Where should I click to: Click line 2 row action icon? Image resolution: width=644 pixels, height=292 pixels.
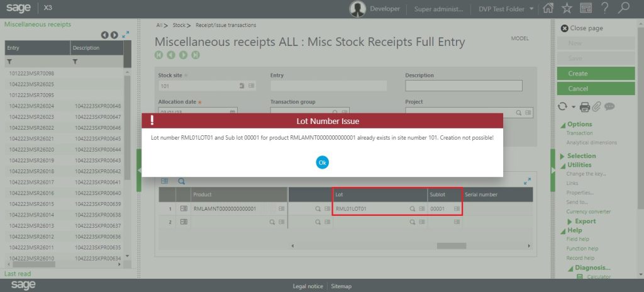[x=184, y=222]
